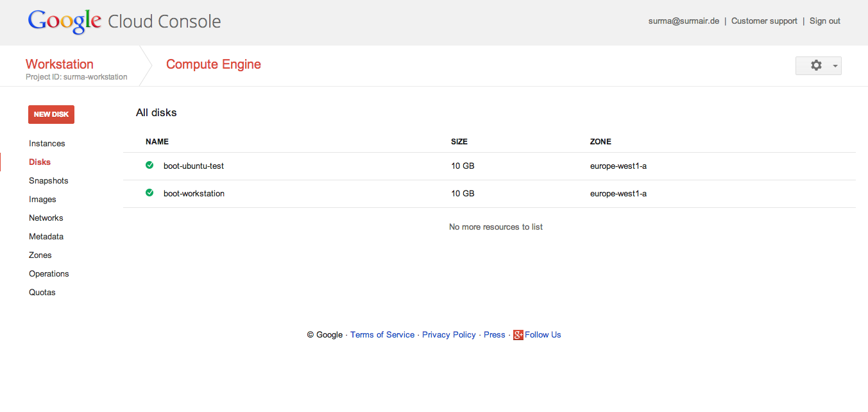The width and height of the screenshot is (868, 412).
Task: Select Disks in the sidebar
Action: 40,162
